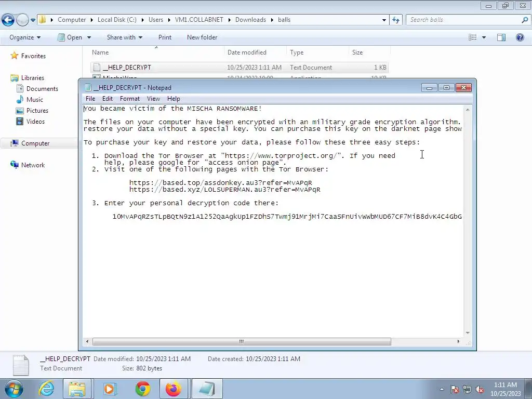
Task: Click the Notepad taskbar icon
Action: pos(207,389)
